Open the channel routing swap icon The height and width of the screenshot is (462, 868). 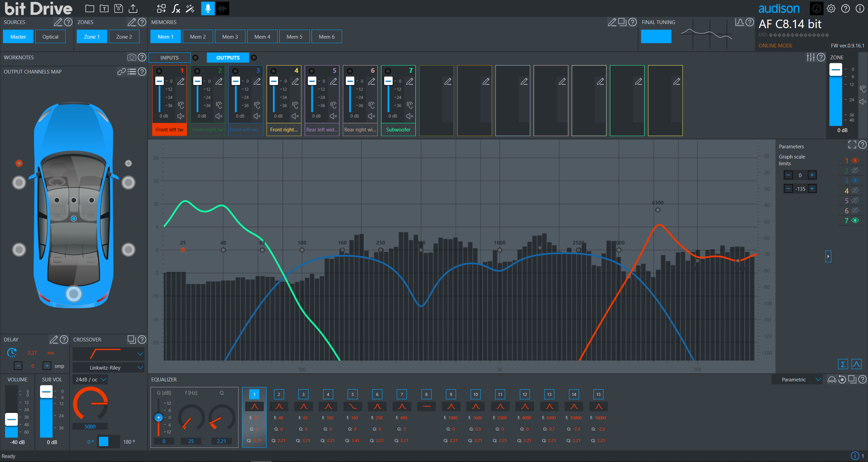point(161,8)
